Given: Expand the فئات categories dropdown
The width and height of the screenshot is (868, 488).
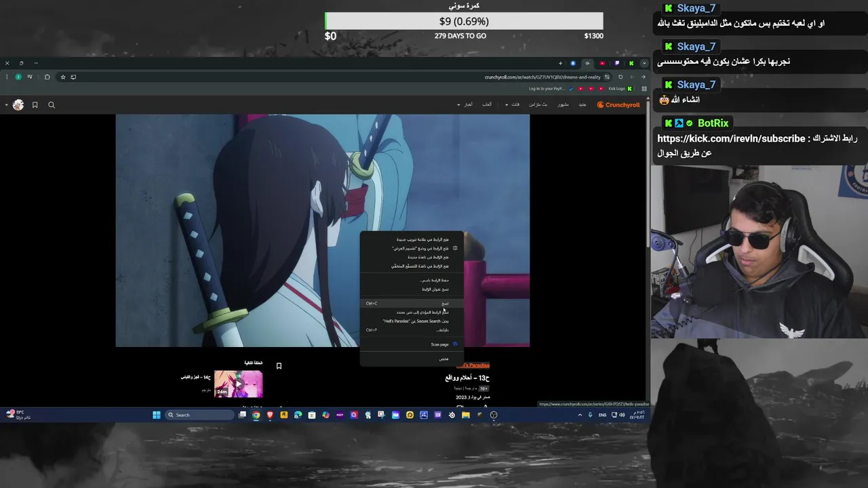Looking at the screenshot, I should tap(513, 105).
